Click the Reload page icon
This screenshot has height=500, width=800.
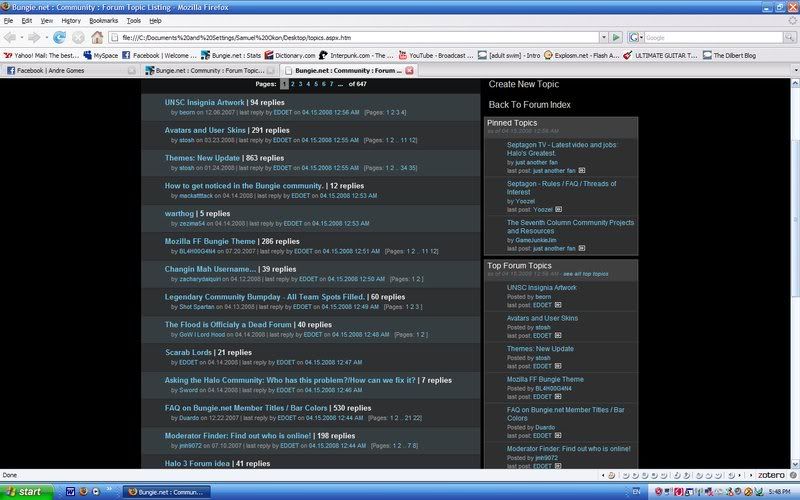pyautogui.click(x=57, y=37)
